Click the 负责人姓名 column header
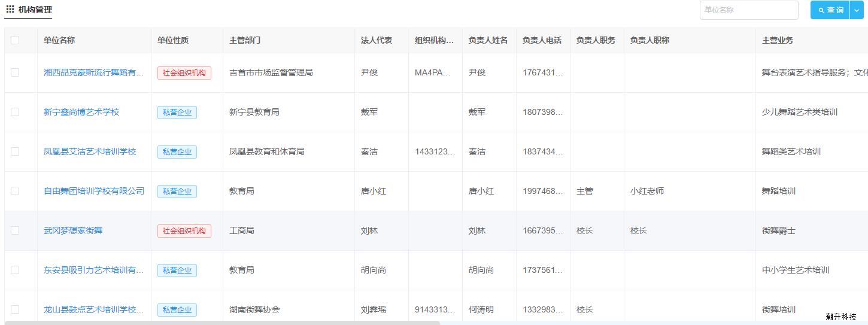This screenshot has width=868, height=325. tap(488, 40)
